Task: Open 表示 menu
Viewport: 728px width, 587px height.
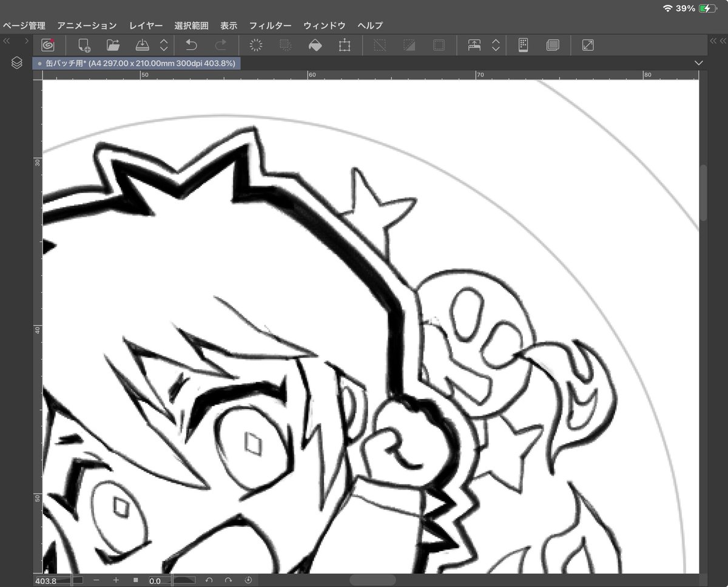Action: click(229, 25)
